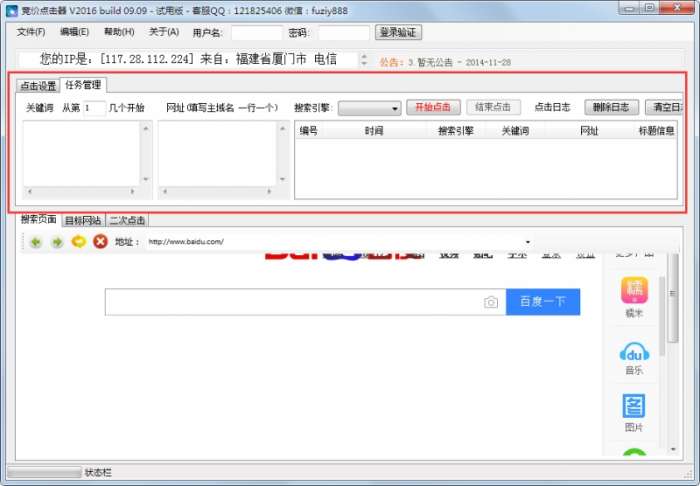Expand the 搜索引擎 search engine dropdown
Screen dimensions: 700x486
394,108
